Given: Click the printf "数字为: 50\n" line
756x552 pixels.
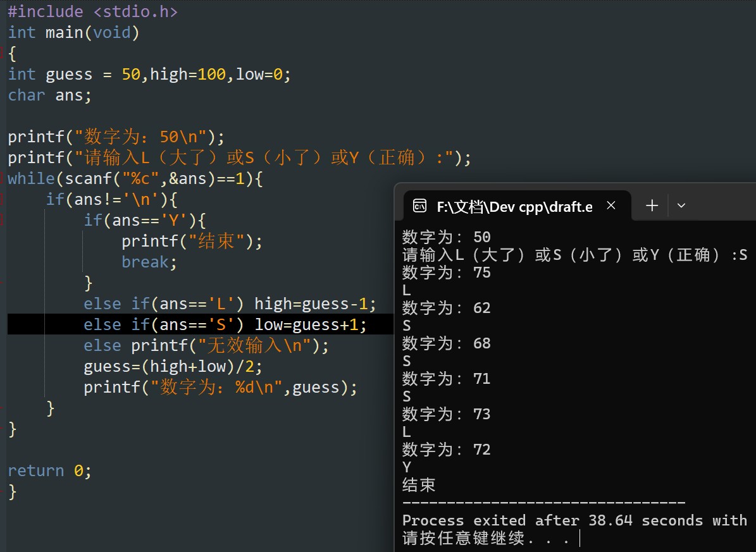Looking at the screenshot, I should tap(116, 137).
